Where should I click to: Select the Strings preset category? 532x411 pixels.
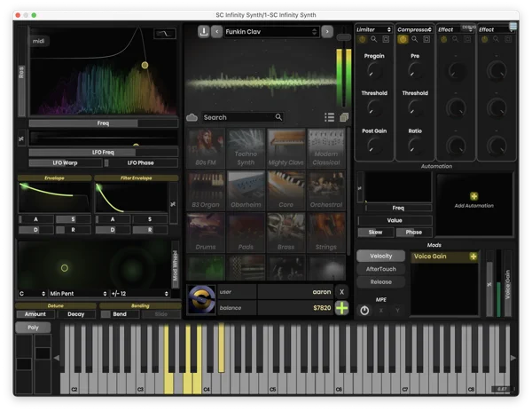(x=326, y=233)
